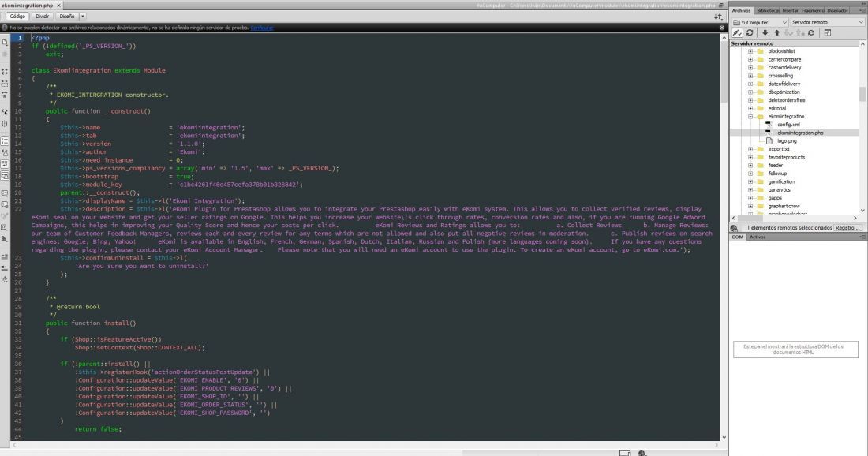Viewport: 868px width, 456px height.
Task: Click the file management arrows icon
Action: click(x=718, y=17)
